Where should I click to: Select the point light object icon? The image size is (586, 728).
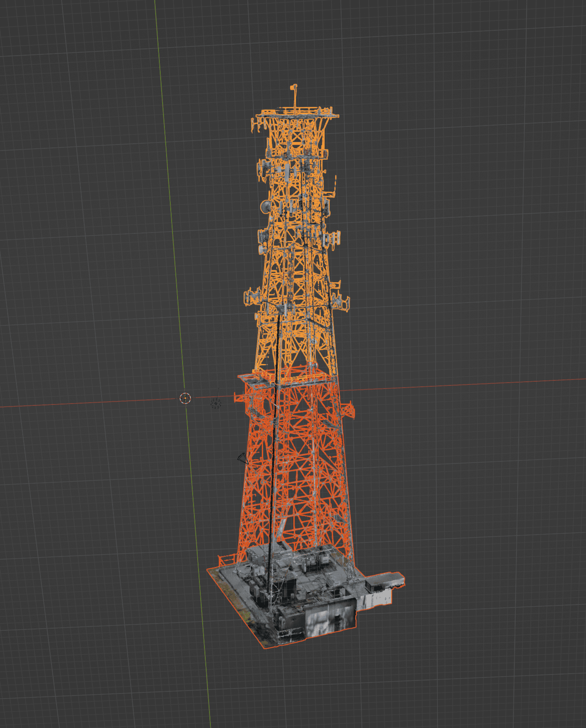[216, 403]
